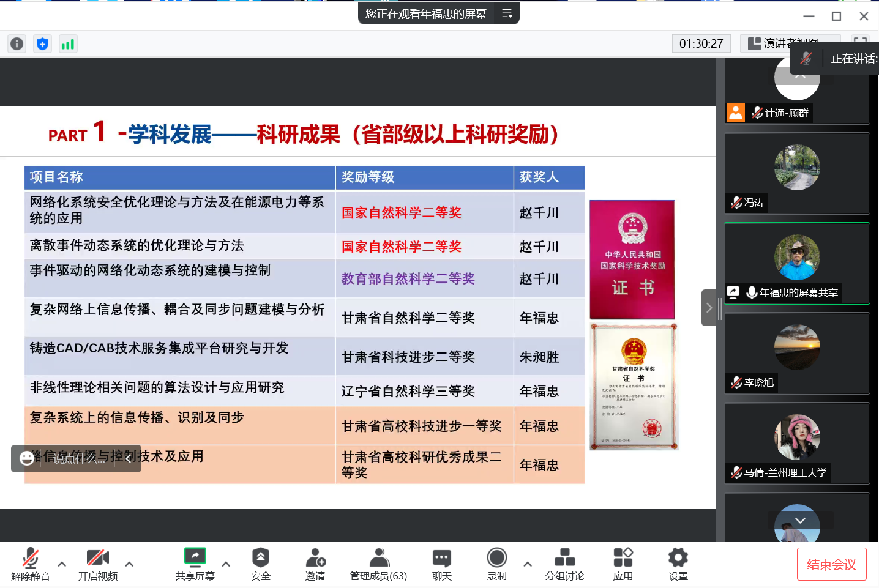This screenshot has height=588, width=879.
Task: Open the 聊天 chat panel
Action: (x=441, y=564)
